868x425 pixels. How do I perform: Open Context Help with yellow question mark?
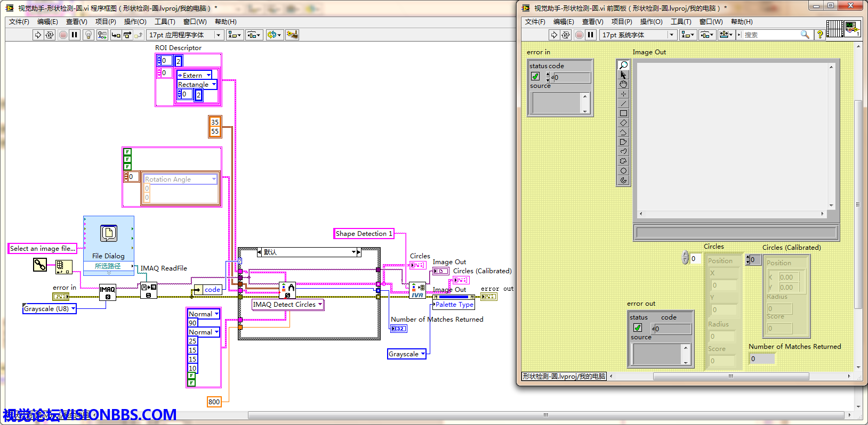[x=820, y=35]
